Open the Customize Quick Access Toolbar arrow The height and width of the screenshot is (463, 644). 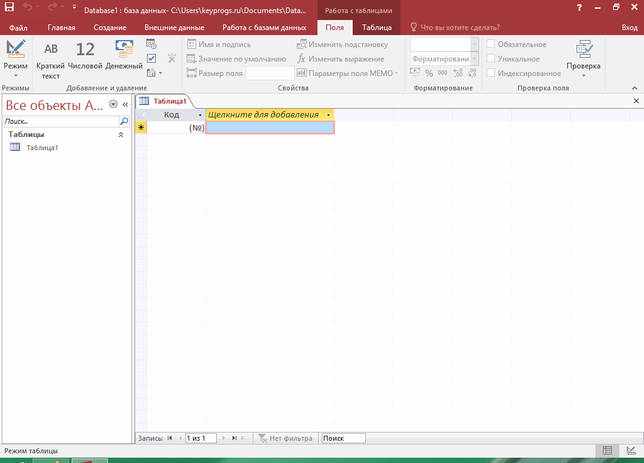tap(74, 7)
